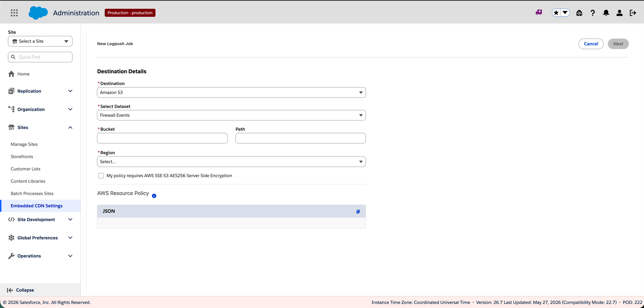Click the Organization hierarchy icon
This screenshot has width=644, height=308.
pyautogui.click(x=12, y=109)
